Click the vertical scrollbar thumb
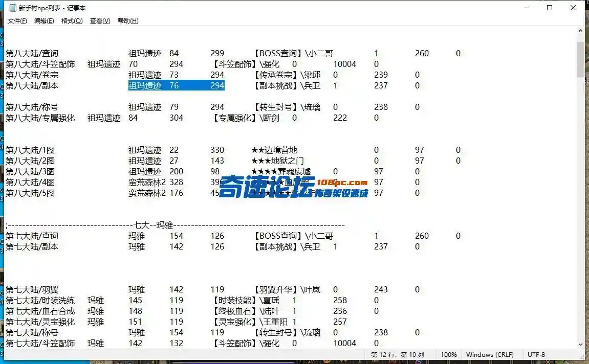This screenshot has width=589, height=364. (x=580, y=59)
